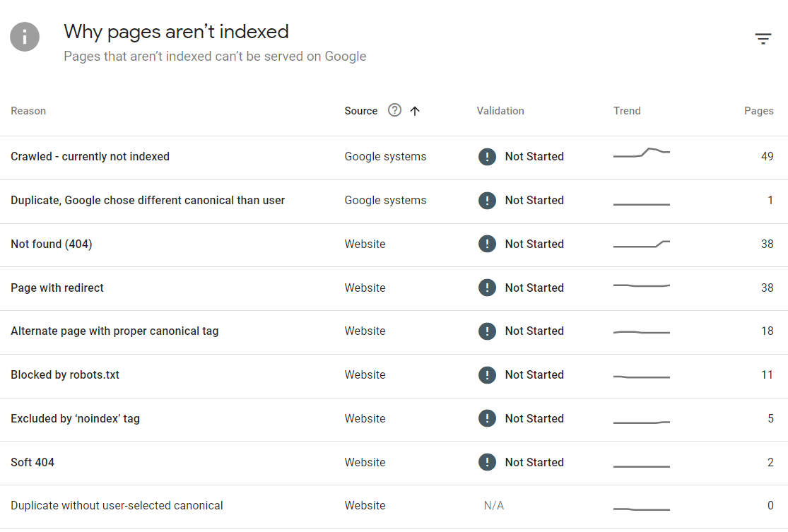Image resolution: width=788 pixels, height=532 pixels.
Task: Open the filter rows icon
Action: coord(763,39)
